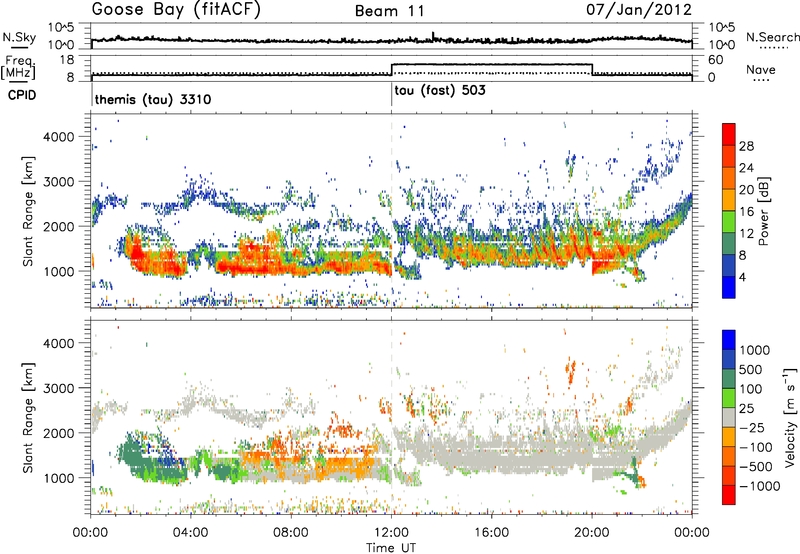Click the '4000' tick of the power panel
800x554 pixels.
[x=60, y=137]
